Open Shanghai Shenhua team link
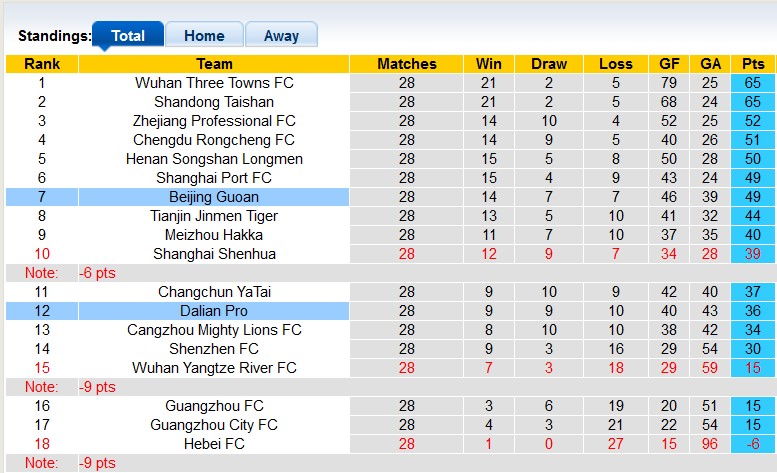 pyautogui.click(x=214, y=254)
